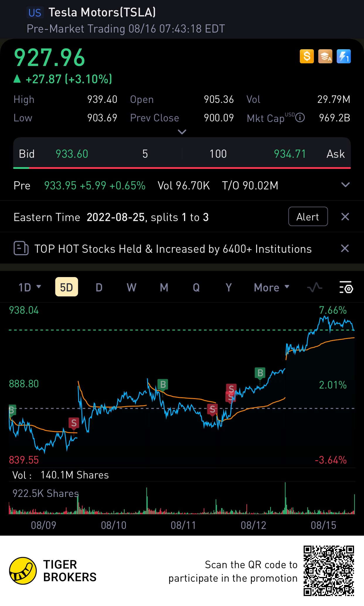Open the More timeframes dropdown
Image resolution: width=364 pixels, height=606 pixels.
click(272, 287)
